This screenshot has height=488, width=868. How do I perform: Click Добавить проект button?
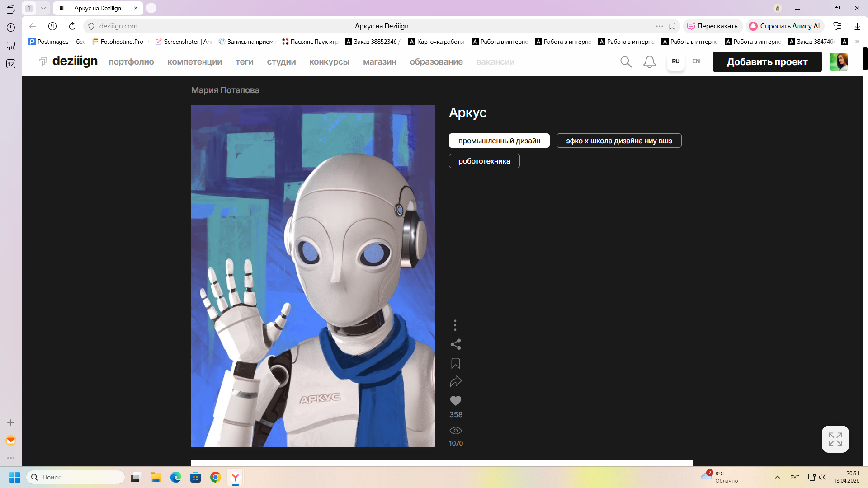(767, 62)
